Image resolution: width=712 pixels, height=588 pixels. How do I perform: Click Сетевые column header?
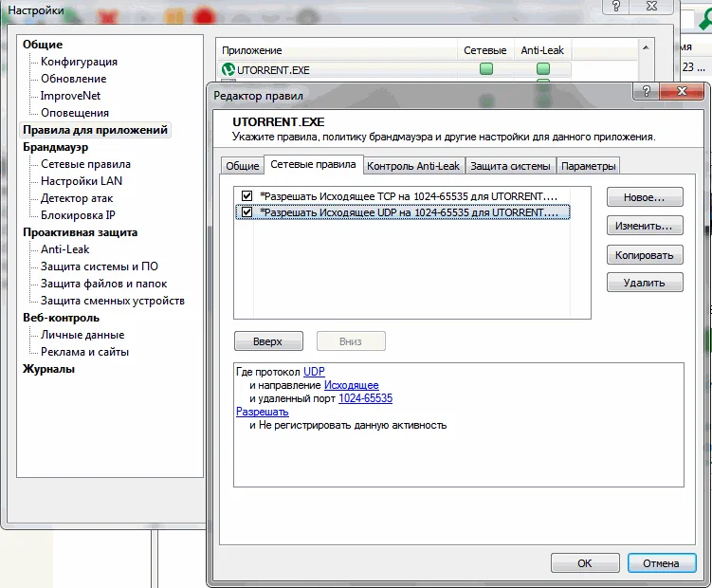coord(485,50)
